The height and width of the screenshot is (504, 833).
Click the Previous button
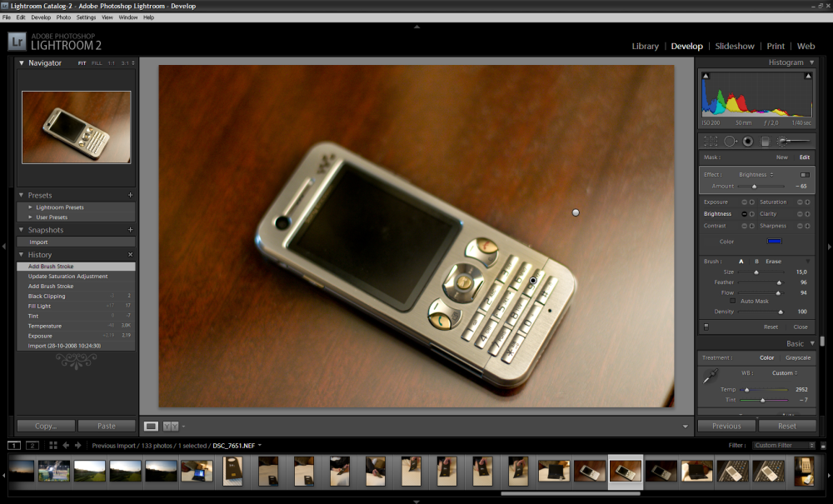point(726,426)
